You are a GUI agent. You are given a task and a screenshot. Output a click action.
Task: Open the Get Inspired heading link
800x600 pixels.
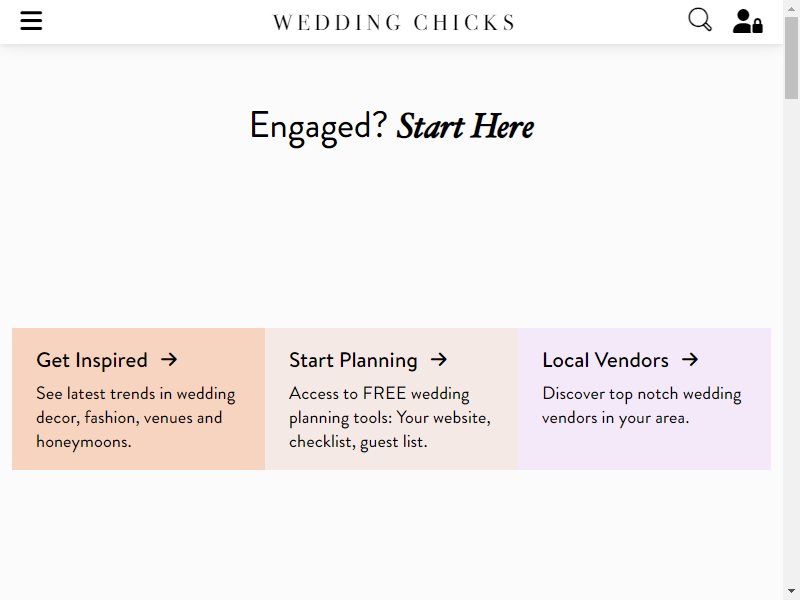92,360
